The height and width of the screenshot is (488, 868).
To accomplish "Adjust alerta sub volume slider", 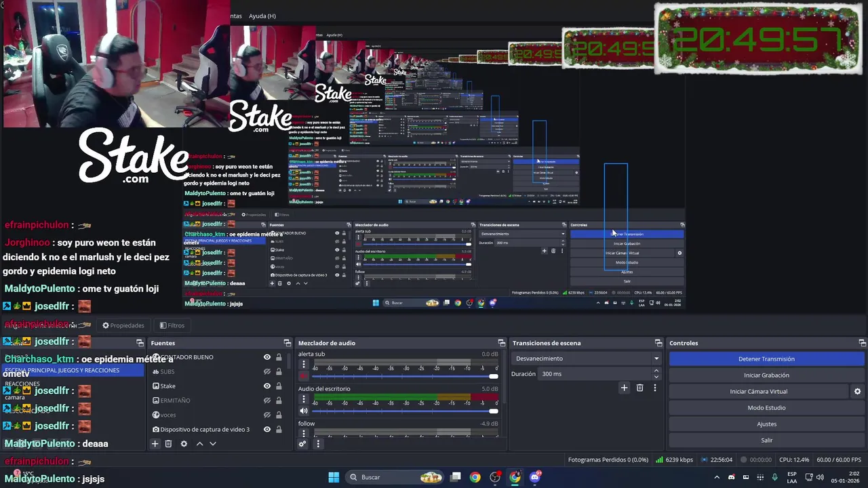I will [405, 376].
